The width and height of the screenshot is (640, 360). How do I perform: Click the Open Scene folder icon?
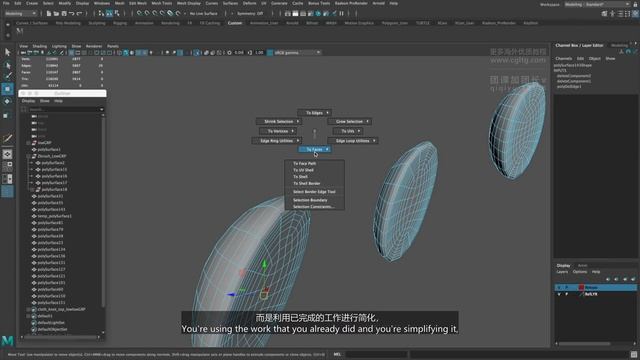(56, 13)
